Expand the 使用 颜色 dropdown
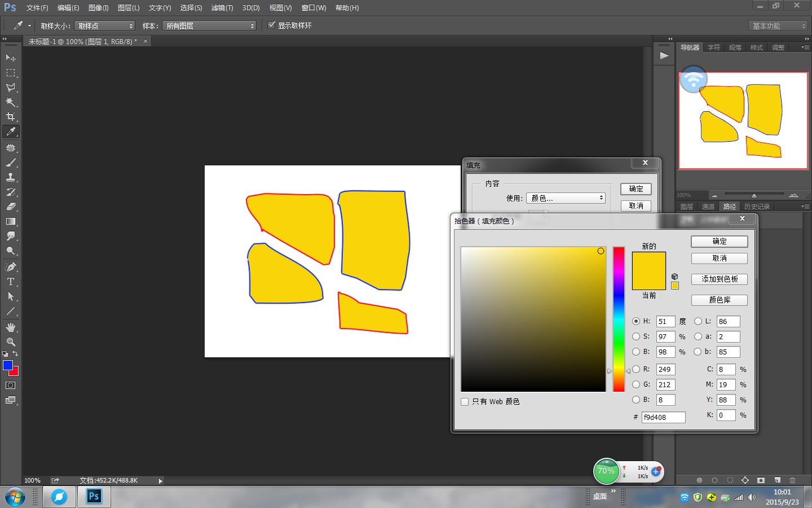The width and height of the screenshot is (812, 508). click(x=566, y=198)
